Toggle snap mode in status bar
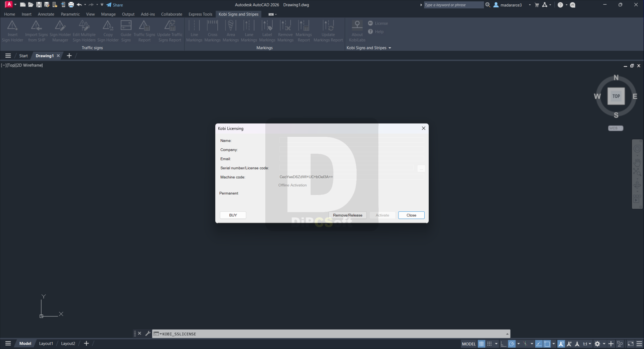Screen dimensions: 644x349 click(x=489, y=344)
